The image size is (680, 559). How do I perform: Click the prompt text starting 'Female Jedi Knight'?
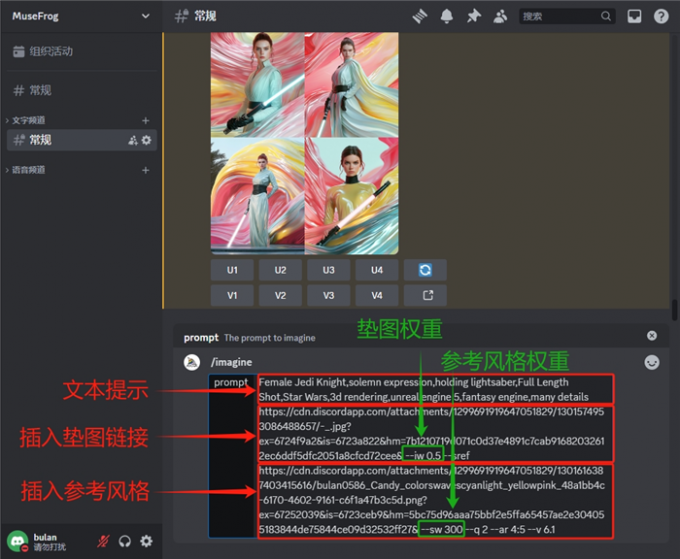(424, 389)
